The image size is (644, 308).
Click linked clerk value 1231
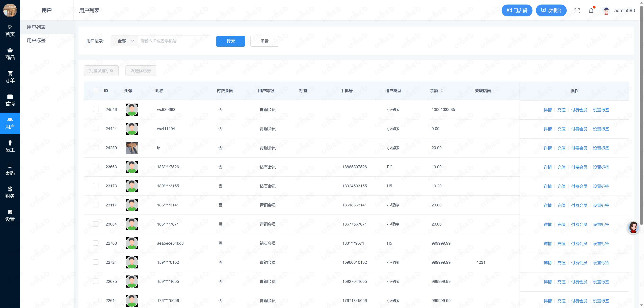tap(481, 263)
